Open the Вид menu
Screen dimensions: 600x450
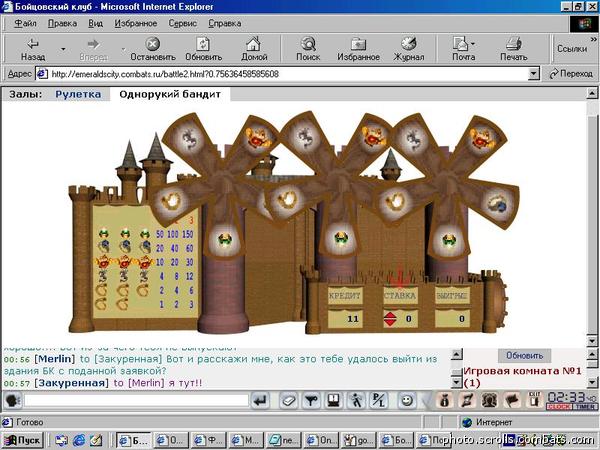96,23
